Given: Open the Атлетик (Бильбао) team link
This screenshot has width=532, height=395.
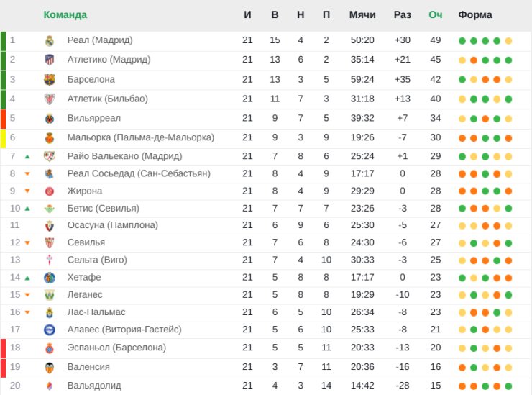Looking at the screenshot, I should (x=108, y=99).
